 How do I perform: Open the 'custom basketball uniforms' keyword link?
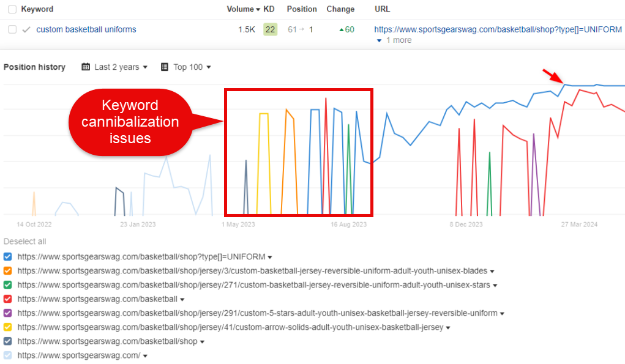coord(86,29)
